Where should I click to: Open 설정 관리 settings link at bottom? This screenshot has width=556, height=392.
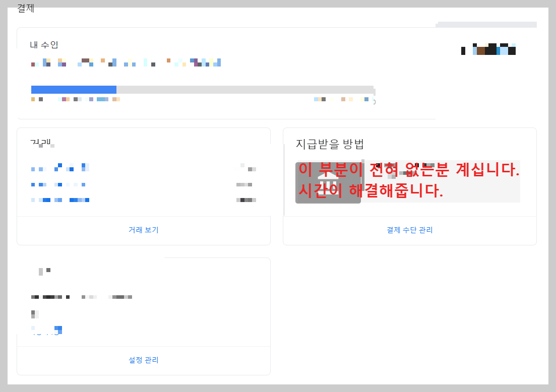click(x=143, y=361)
